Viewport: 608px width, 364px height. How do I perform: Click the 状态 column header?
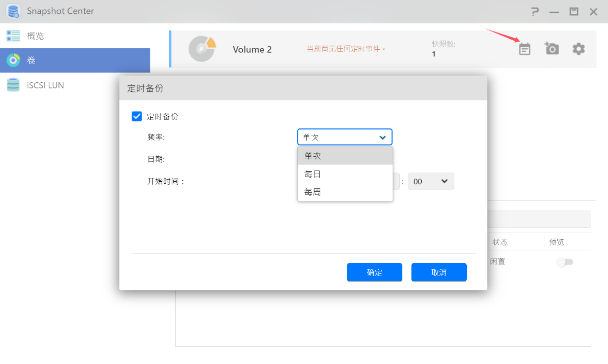(x=500, y=242)
